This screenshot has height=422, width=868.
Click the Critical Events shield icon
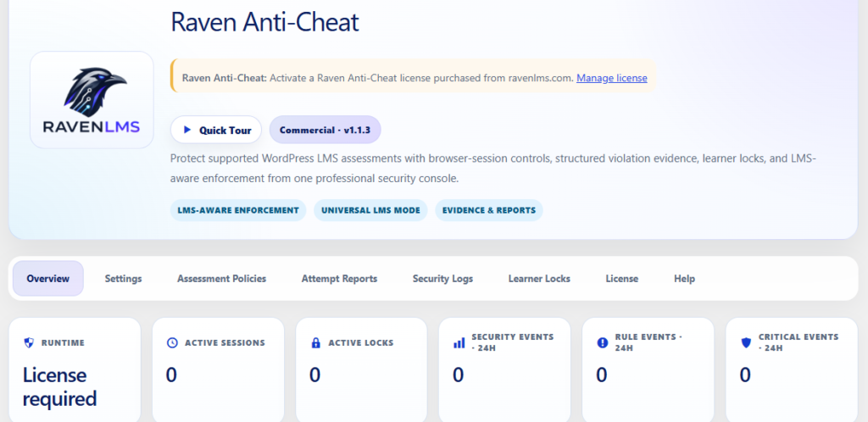pos(746,343)
